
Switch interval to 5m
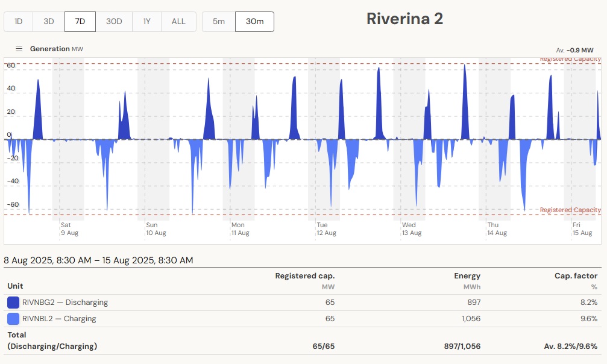click(x=218, y=22)
